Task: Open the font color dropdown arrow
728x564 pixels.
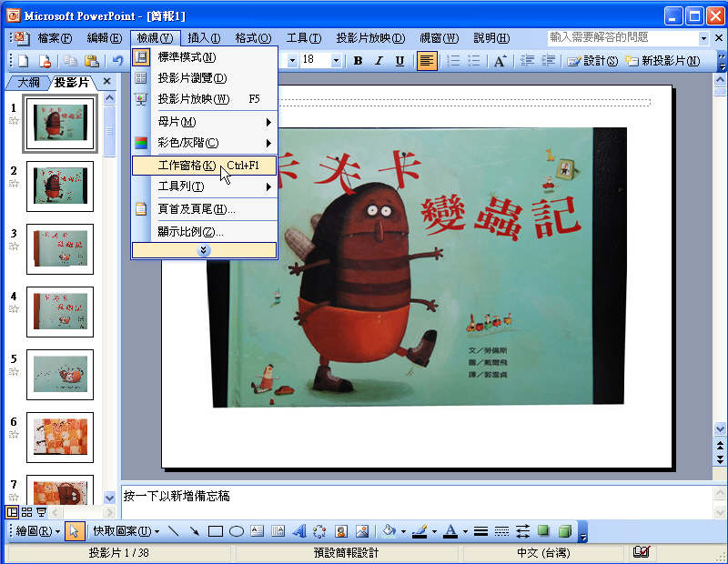Action: [465, 531]
